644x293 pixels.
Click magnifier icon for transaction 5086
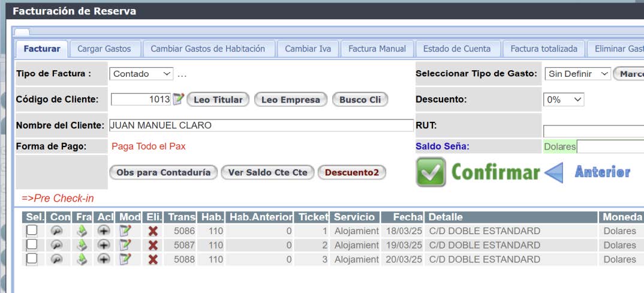(56, 231)
